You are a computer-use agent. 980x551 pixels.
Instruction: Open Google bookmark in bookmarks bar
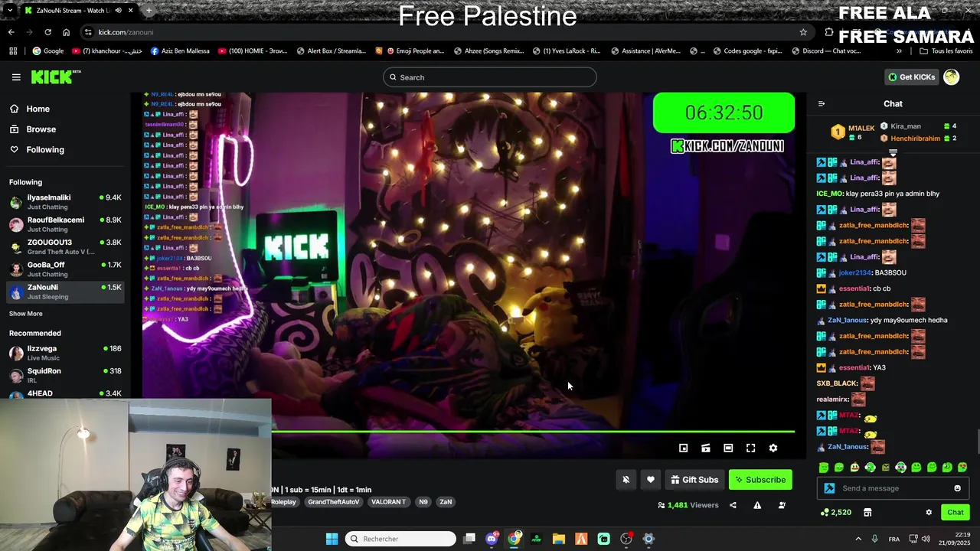tap(47, 51)
